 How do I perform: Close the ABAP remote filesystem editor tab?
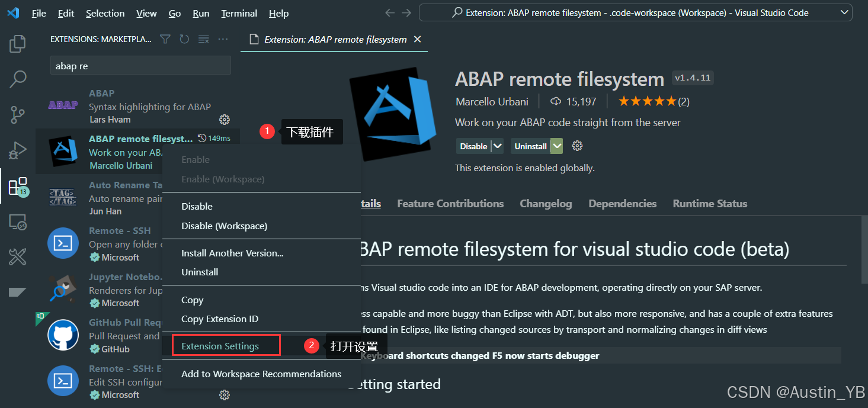[417, 39]
